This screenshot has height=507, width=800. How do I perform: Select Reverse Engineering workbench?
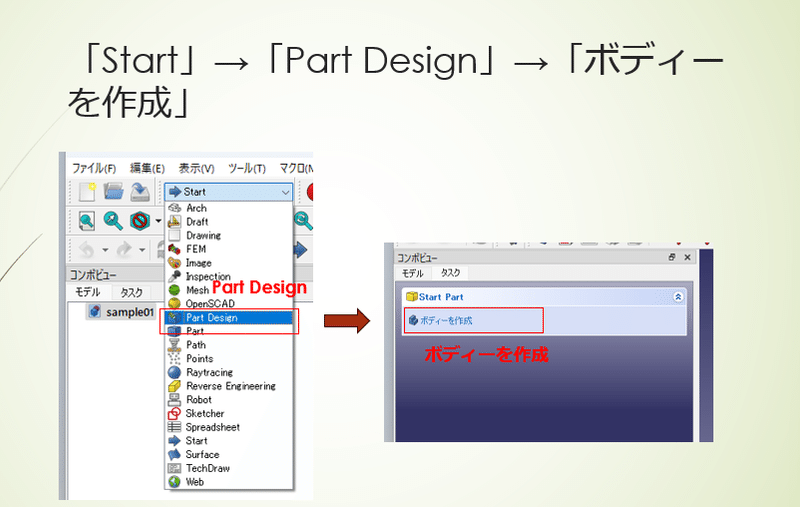229,386
